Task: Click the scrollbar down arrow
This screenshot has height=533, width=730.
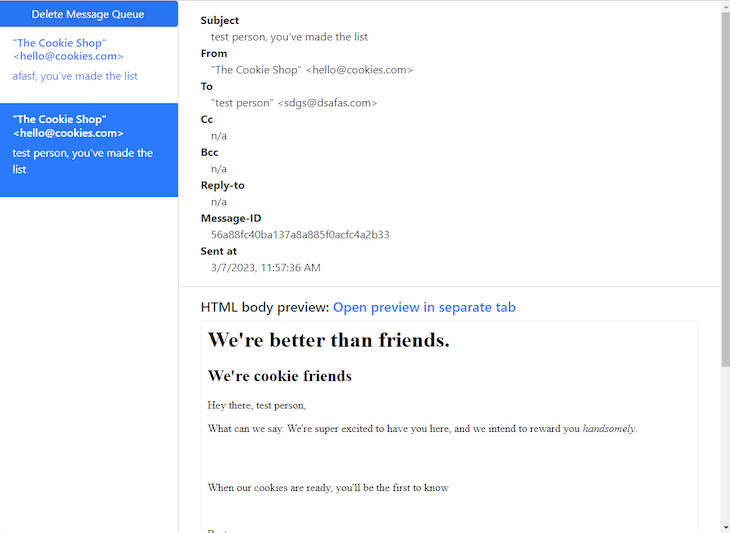Action: point(725,526)
